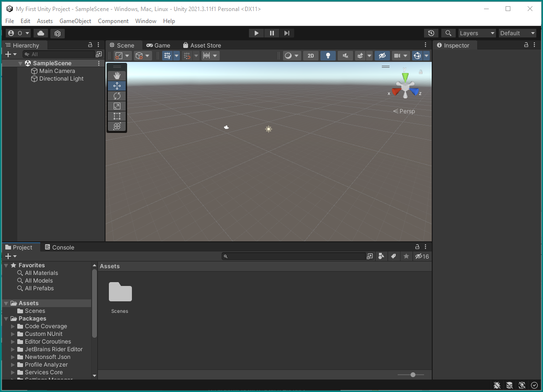
Task: Toggle the Inspector panel lock
Action: pos(526,45)
